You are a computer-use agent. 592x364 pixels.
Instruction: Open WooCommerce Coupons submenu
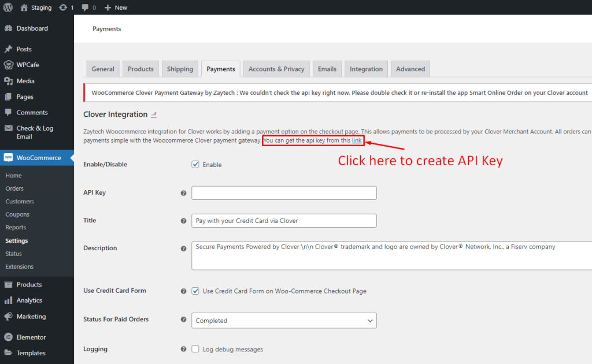[x=17, y=214]
